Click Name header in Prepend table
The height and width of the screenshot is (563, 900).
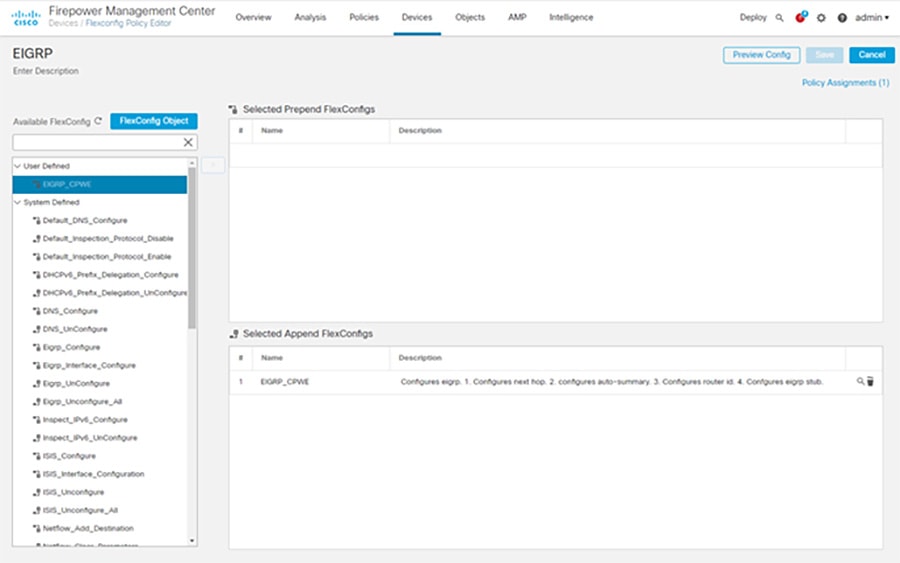pyautogui.click(x=271, y=130)
